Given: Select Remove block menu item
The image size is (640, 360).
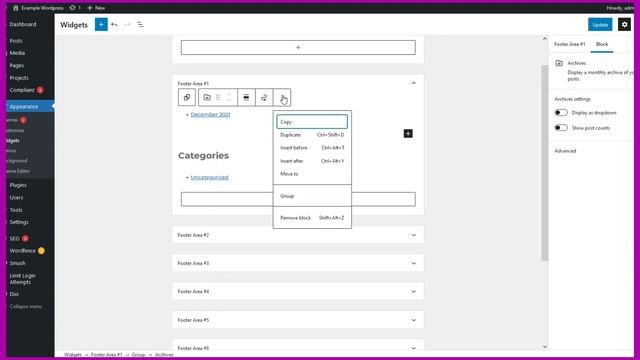Looking at the screenshot, I should pos(312,218).
